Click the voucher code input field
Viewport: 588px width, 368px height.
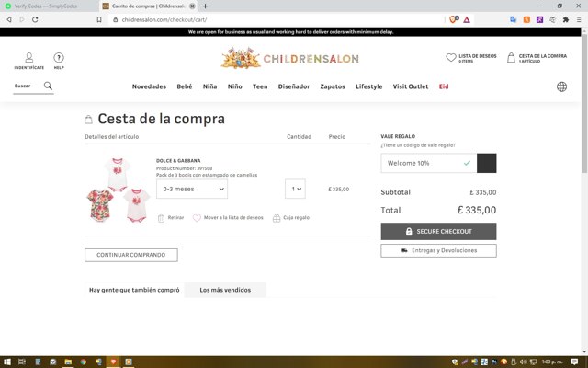[429, 163]
